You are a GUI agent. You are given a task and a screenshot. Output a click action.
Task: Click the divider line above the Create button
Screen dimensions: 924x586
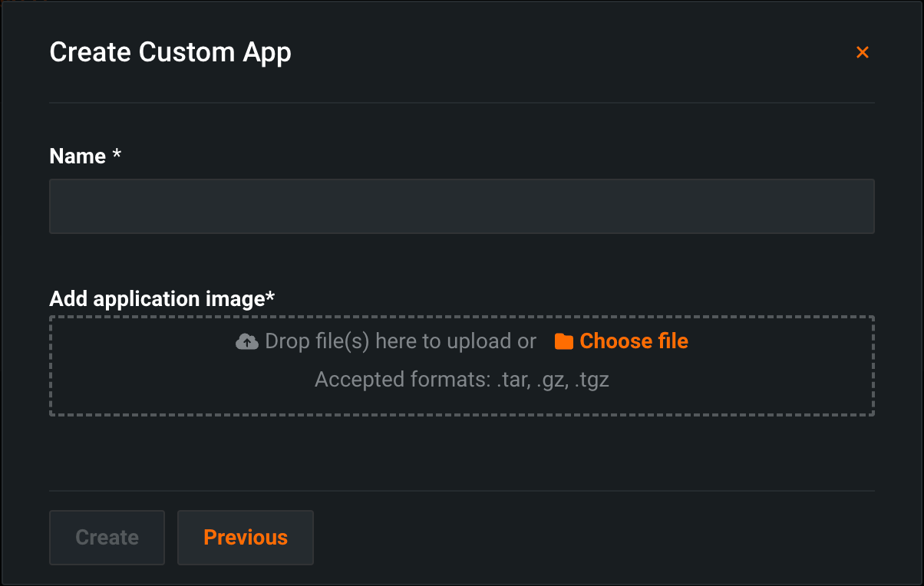461,491
